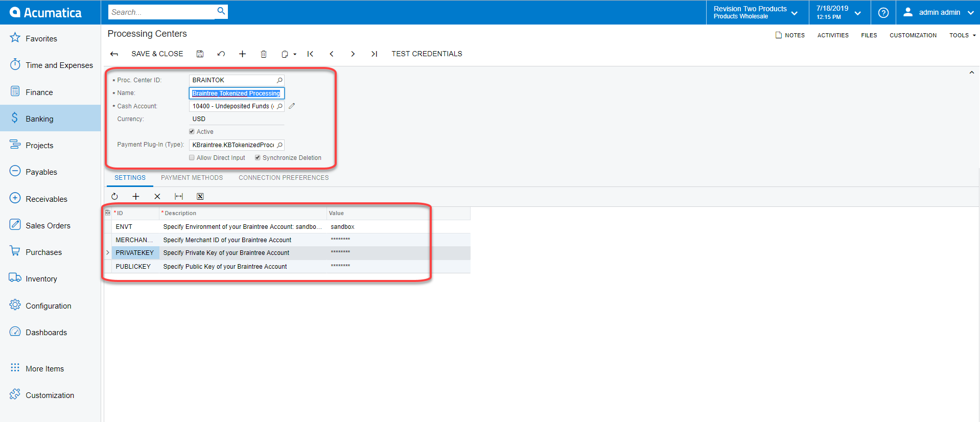This screenshot has height=422, width=980.
Task: Open the admin admin user menu
Action: (x=938, y=13)
